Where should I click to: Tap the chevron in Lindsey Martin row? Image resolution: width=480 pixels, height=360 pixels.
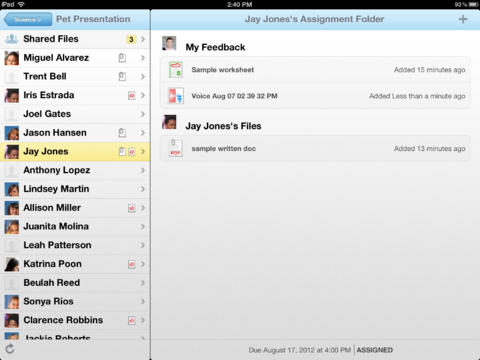tap(143, 189)
